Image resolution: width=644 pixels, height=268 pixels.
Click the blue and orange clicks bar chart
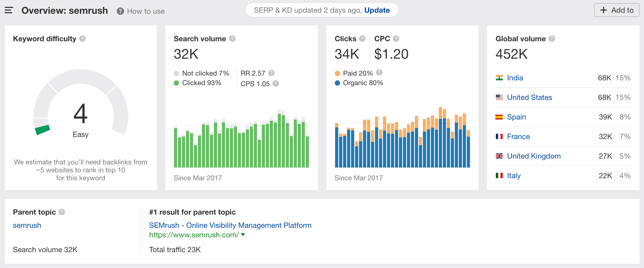pos(402,137)
